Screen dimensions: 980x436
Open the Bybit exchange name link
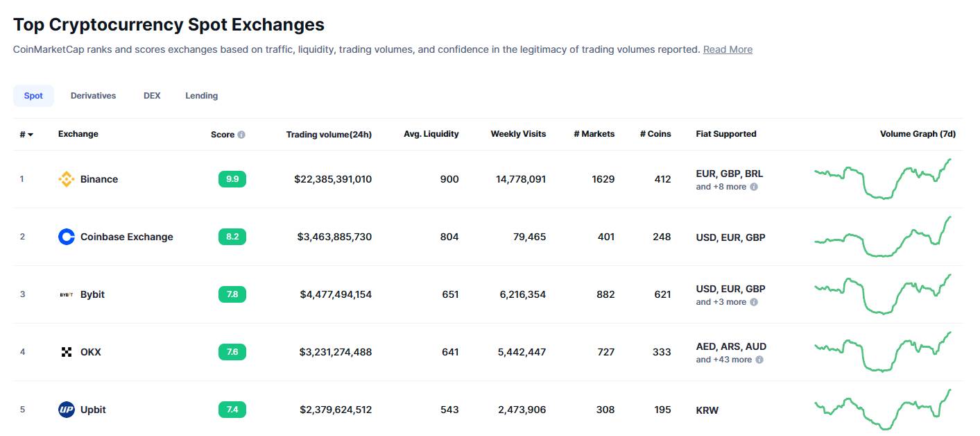coord(92,294)
